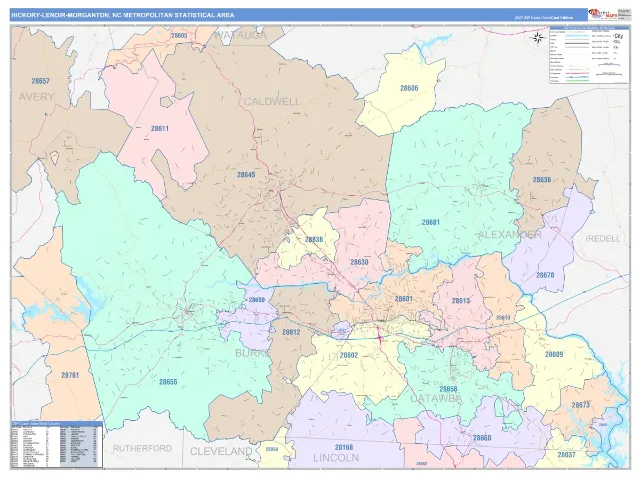Select ZIP code label 28601

[404, 299]
